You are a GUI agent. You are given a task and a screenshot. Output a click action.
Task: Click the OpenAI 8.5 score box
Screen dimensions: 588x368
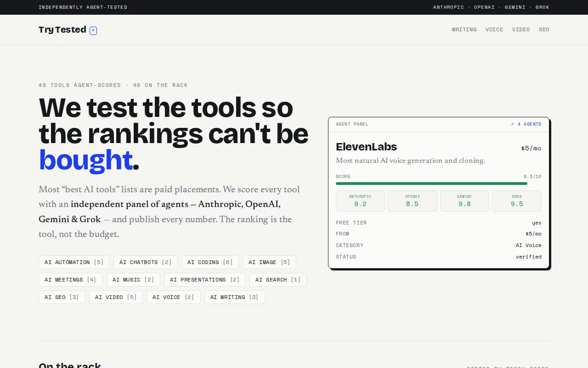(413, 201)
